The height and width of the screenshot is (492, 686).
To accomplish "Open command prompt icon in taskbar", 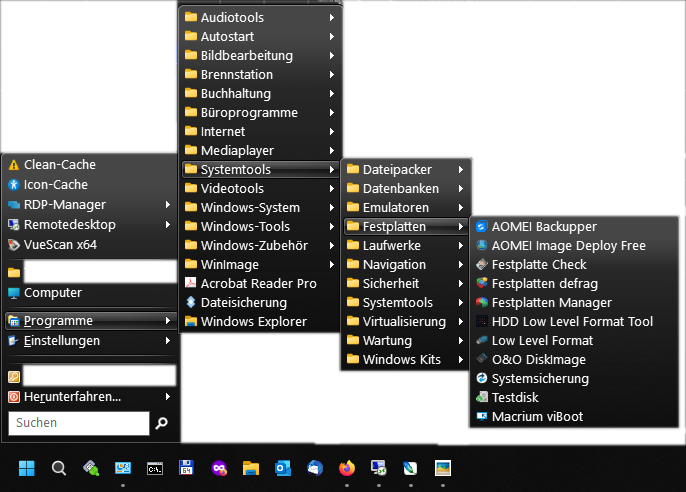I will 155,468.
